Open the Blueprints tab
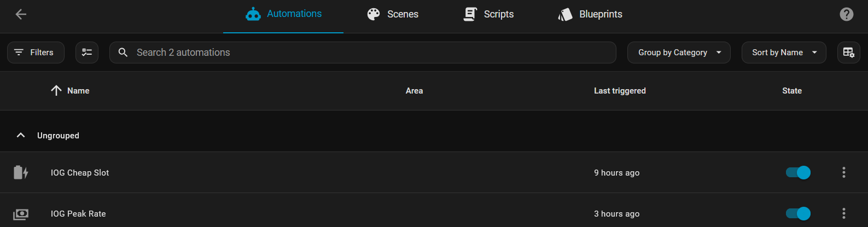Image resolution: width=868 pixels, height=227 pixels. click(590, 14)
